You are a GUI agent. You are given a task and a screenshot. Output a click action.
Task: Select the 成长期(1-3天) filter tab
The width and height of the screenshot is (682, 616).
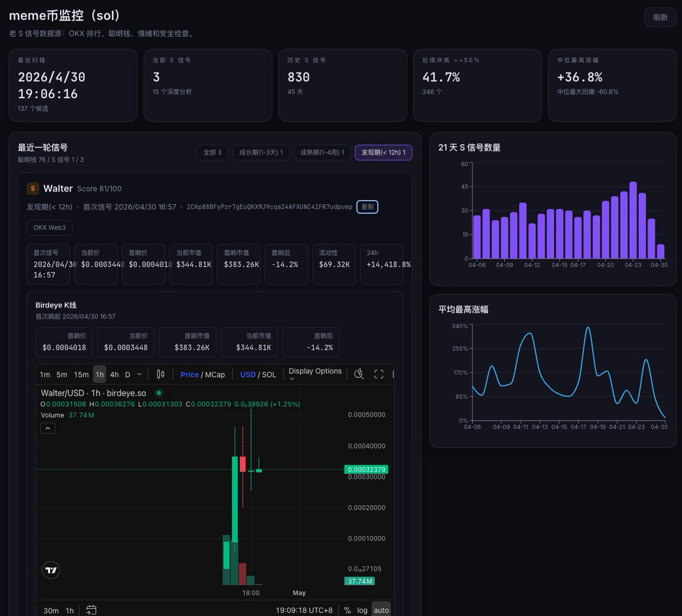tap(261, 152)
